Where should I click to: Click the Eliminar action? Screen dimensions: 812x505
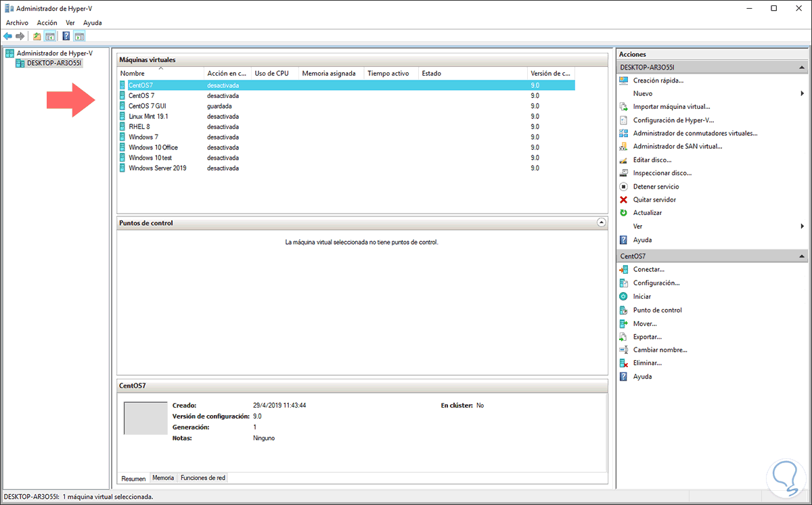(648, 363)
